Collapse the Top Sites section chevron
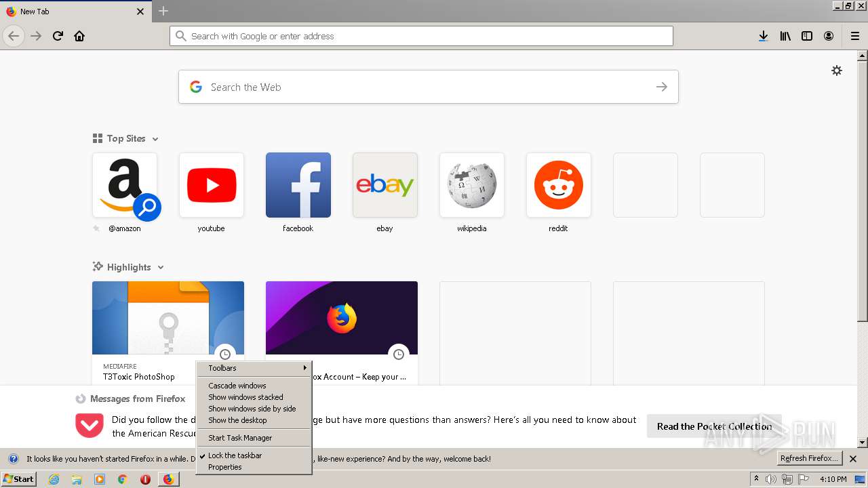Screen dimensions: 868x488 155,139
